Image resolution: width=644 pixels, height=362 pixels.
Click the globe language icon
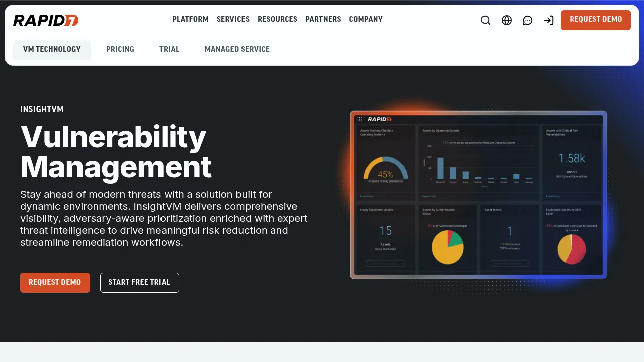(x=507, y=20)
